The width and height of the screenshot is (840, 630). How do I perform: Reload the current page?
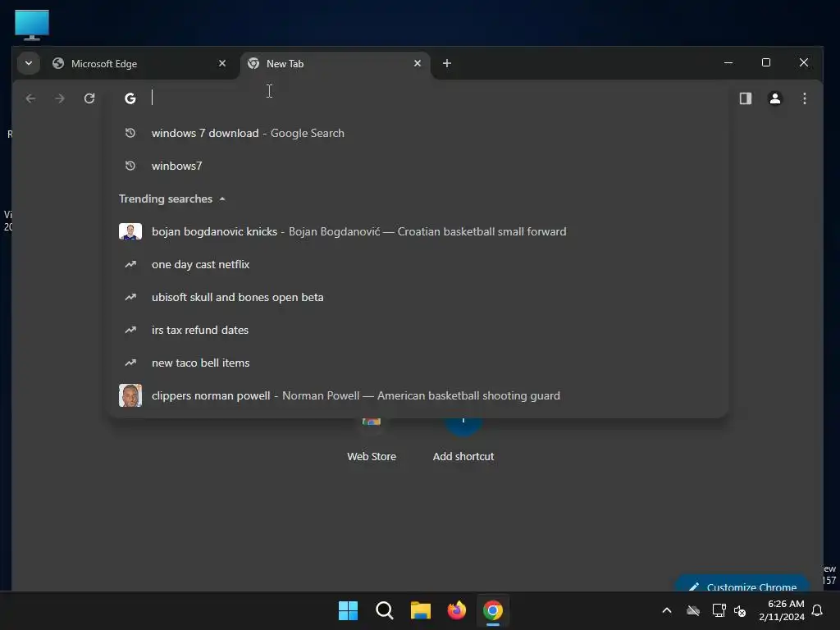pos(89,98)
